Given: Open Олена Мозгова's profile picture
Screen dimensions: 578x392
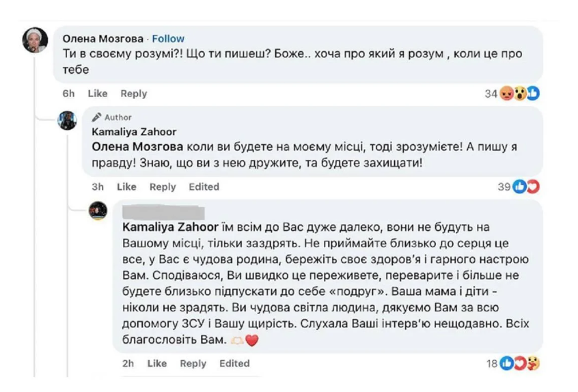Looking at the screenshot, I should click(x=35, y=40).
